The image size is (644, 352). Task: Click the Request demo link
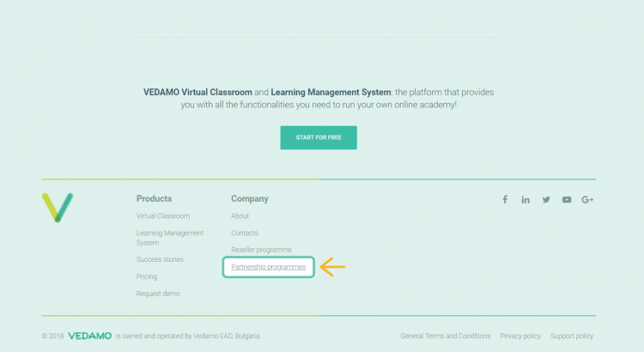[158, 294]
